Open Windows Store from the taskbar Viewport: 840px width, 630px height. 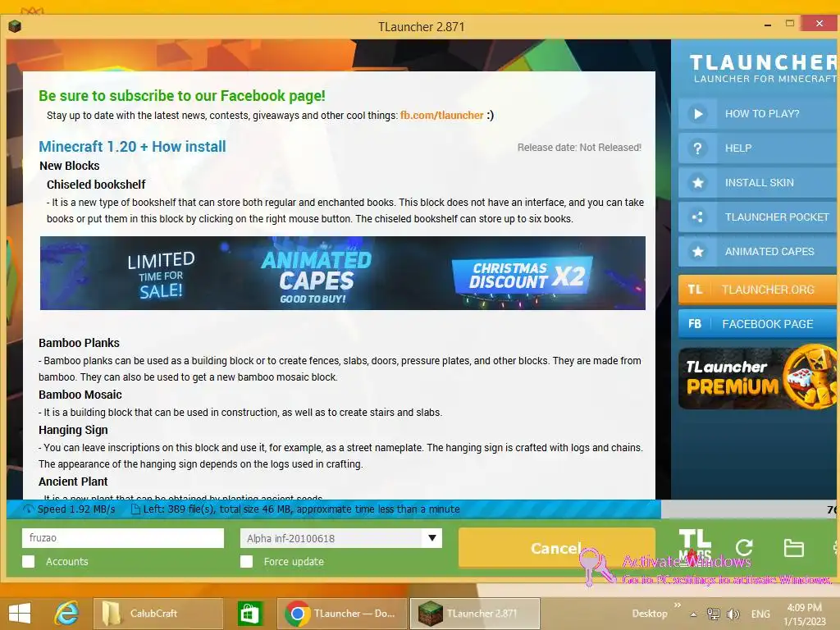point(249,614)
